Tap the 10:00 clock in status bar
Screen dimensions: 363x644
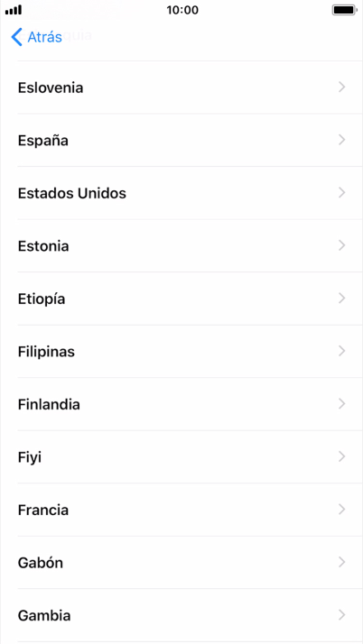coord(182,10)
